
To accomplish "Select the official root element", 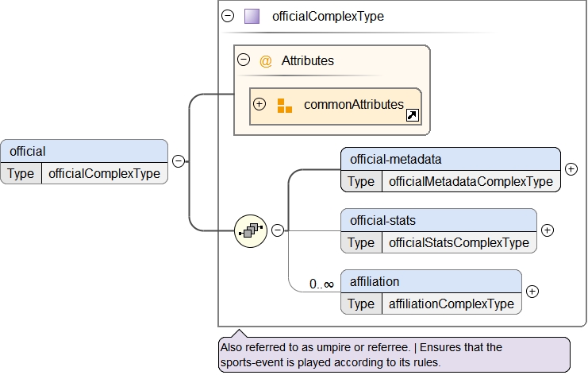I will (x=84, y=151).
